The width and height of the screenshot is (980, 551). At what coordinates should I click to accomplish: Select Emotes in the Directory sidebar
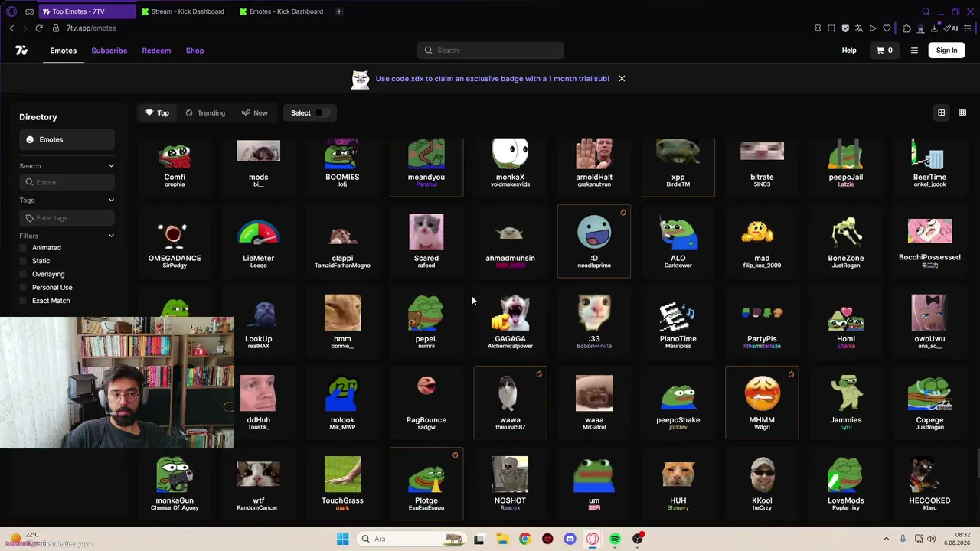(67, 139)
